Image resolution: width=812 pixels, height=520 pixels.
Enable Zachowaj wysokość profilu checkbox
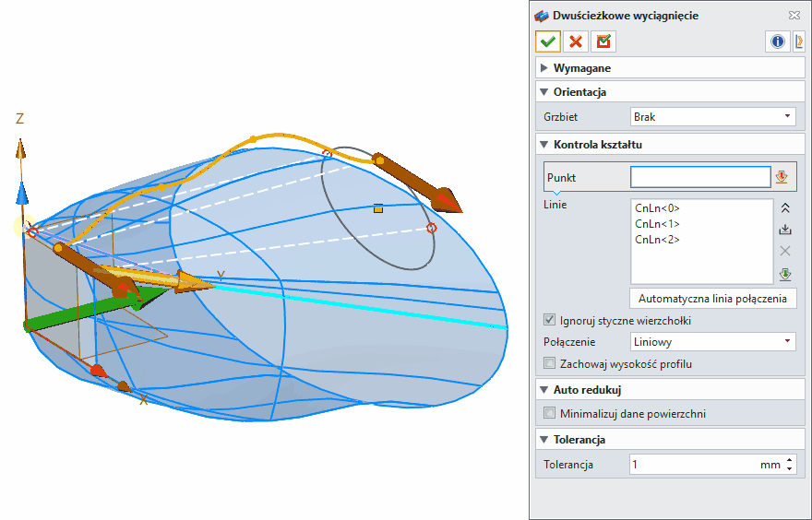point(551,363)
